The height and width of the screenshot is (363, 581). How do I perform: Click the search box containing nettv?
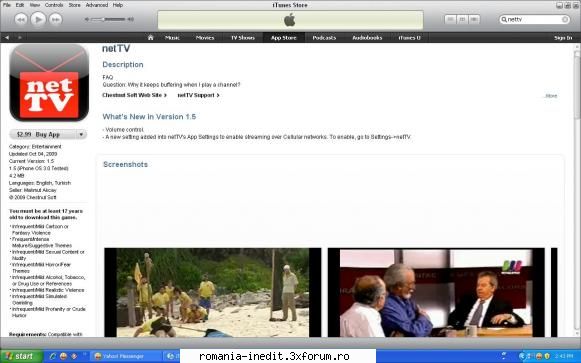click(x=535, y=19)
